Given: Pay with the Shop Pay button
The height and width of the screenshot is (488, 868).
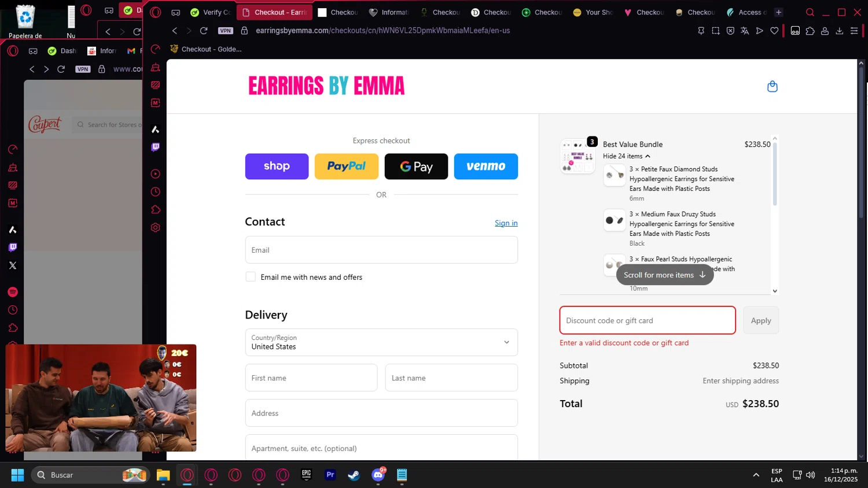Looking at the screenshot, I should point(277,167).
